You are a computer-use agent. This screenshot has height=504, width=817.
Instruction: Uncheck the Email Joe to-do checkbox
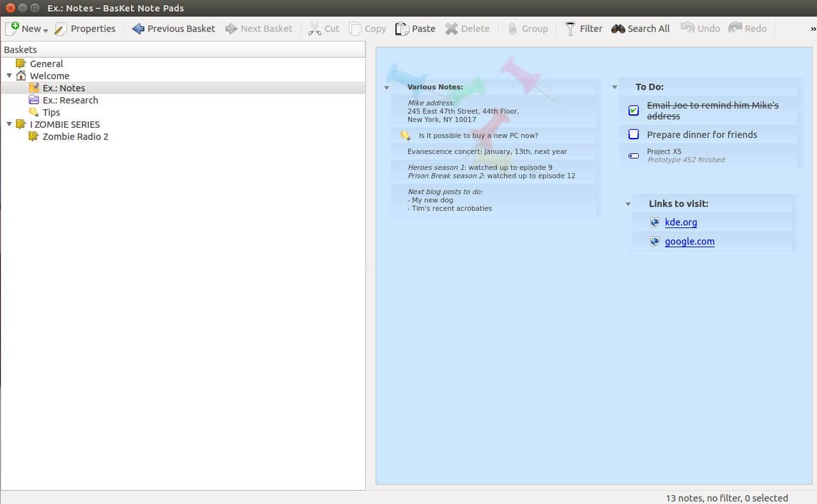tap(634, 111)
